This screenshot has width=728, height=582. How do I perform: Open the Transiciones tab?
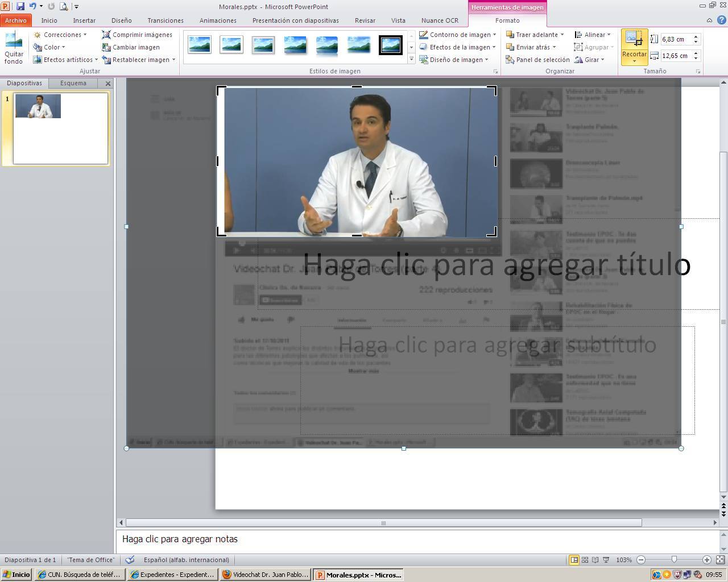[166, 20]
